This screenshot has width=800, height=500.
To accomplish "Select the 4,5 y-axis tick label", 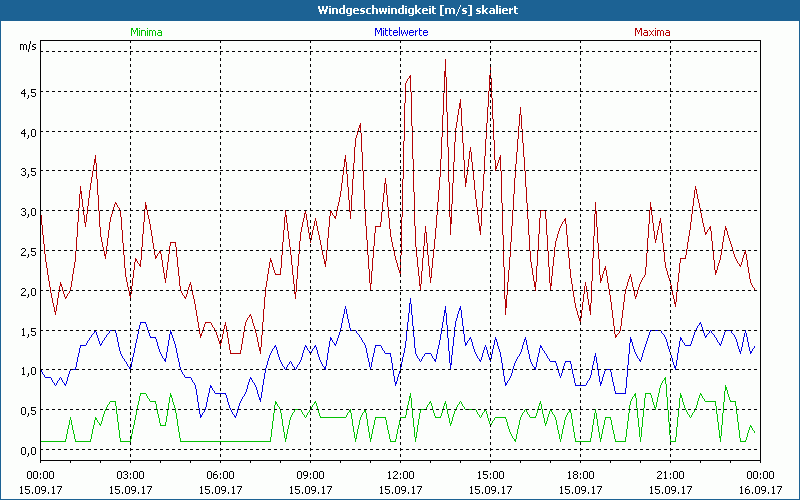I will click(x=27, y=92).
